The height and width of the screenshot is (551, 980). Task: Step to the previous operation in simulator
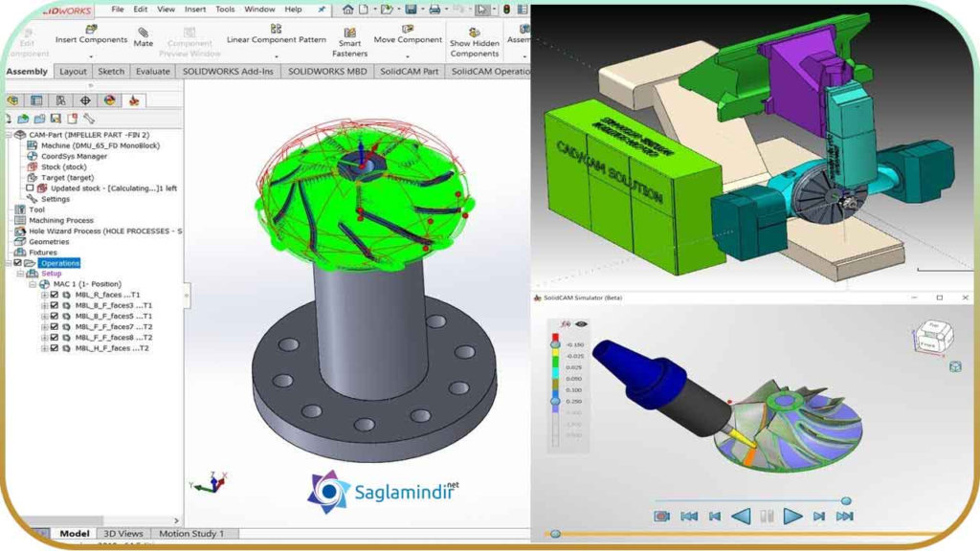click(x=714, y=516)
